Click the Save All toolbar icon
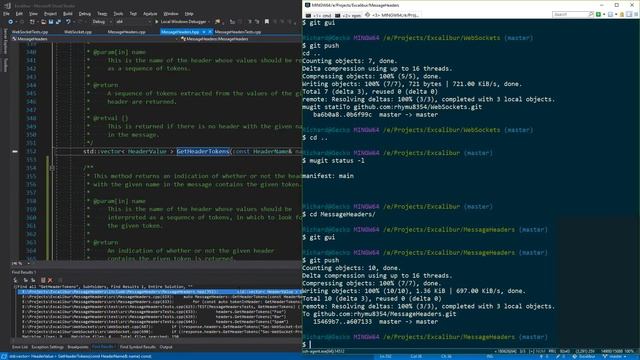The image size is (640, 360). tap(58, 22)
